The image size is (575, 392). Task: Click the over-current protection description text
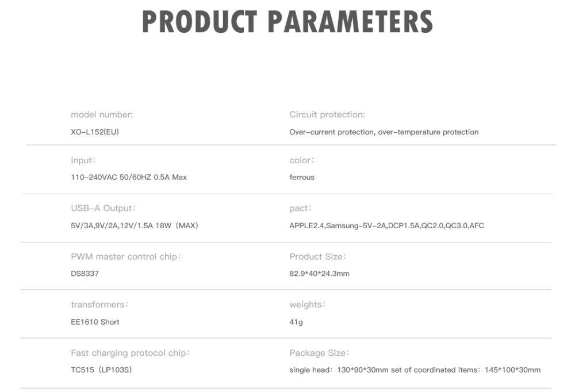(x=384, y=132)
